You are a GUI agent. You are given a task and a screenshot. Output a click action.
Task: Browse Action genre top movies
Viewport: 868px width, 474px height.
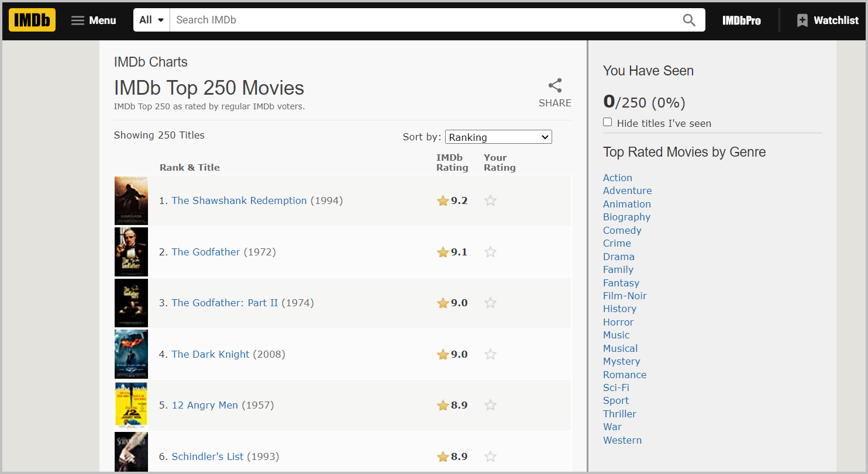tap(618, 178)
